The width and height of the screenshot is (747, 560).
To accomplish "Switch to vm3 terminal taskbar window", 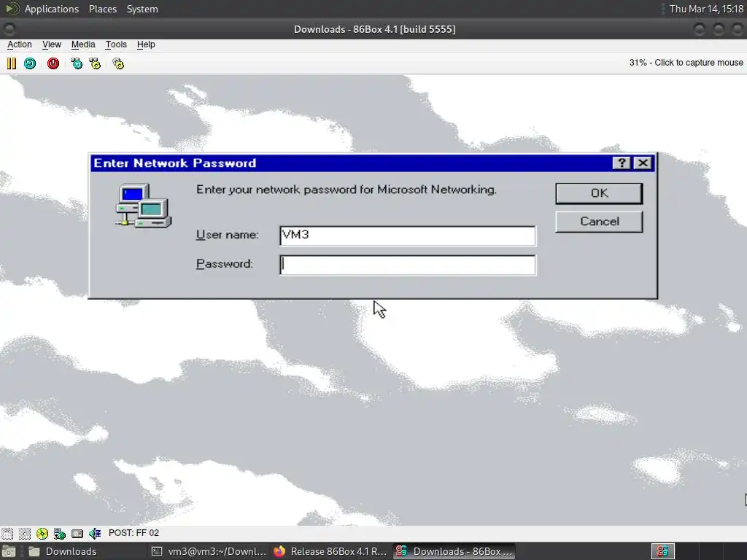I will [209, 551].
